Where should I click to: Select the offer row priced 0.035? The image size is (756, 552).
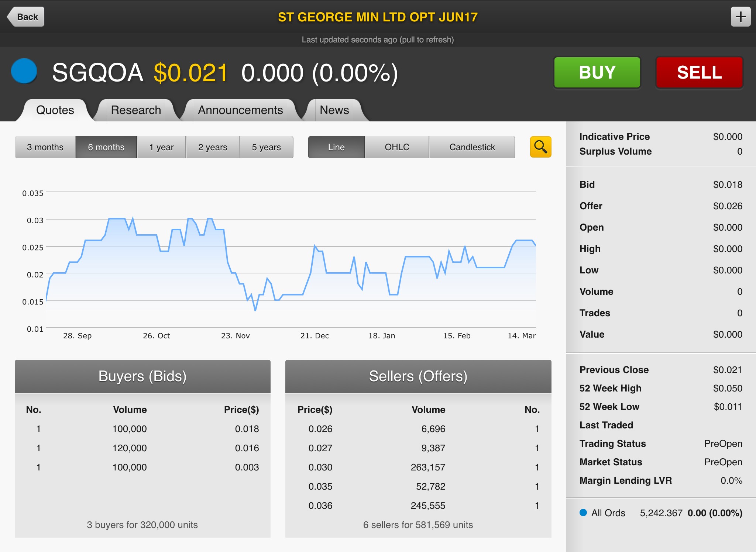[418, 486]
